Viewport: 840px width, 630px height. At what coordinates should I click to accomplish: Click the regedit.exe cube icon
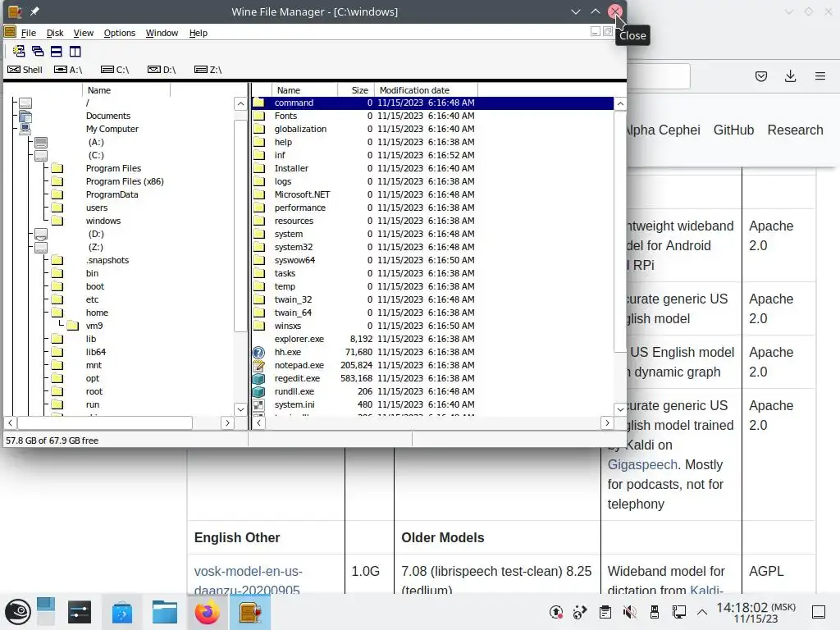[x=258, y=378]
